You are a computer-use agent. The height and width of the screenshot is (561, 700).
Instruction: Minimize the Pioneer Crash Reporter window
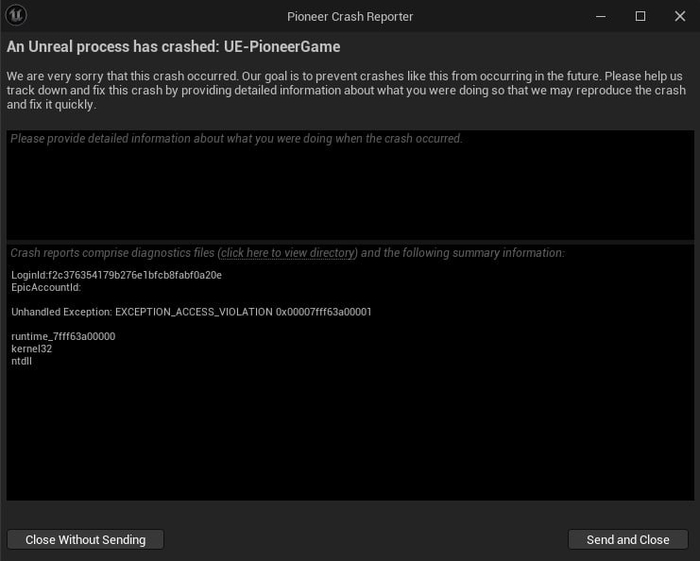(601, 16)
